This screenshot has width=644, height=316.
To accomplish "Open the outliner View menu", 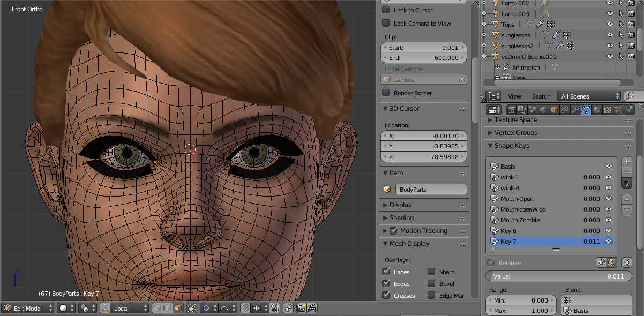I will click(x=514, y=96).
